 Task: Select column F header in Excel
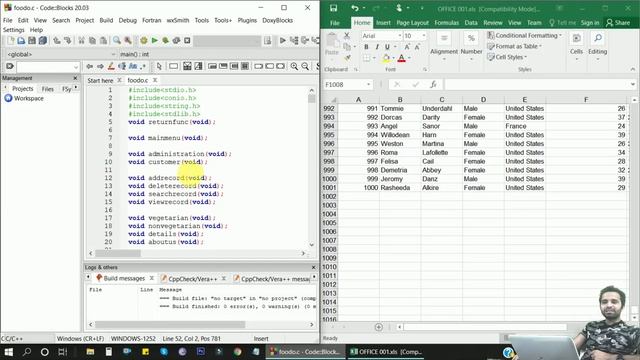(x=586, y=100)
